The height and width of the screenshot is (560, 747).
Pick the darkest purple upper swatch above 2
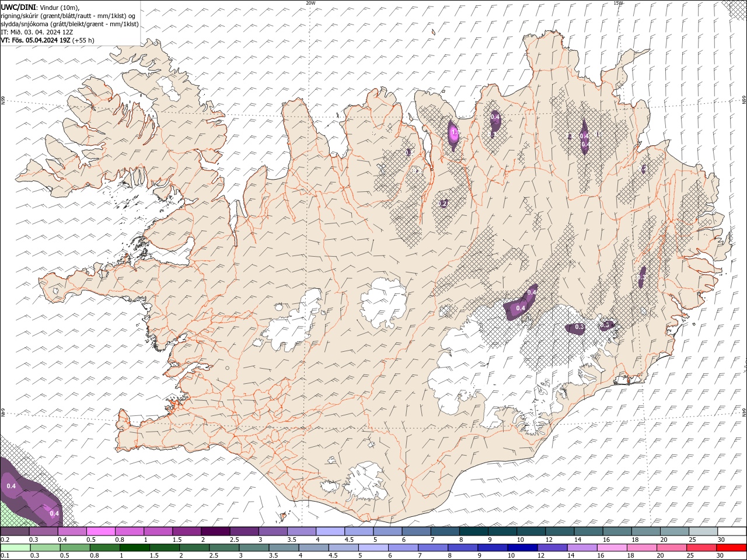click(x=215, y=531)
